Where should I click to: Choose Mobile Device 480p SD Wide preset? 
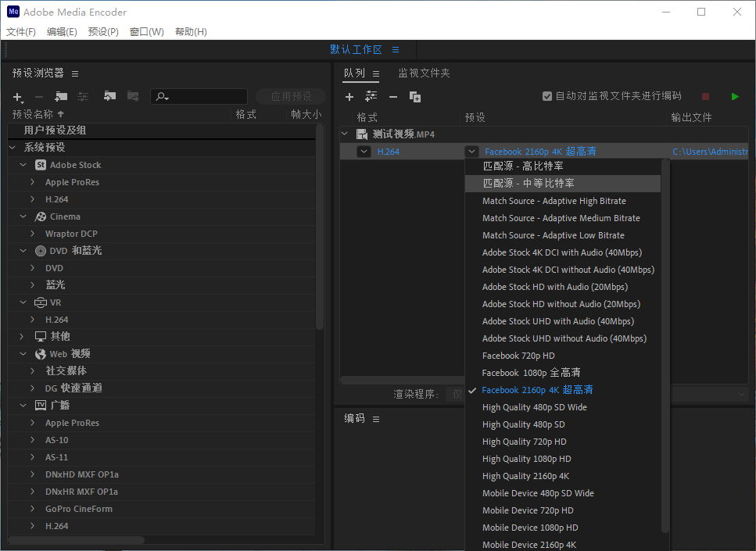pos(563,493)
